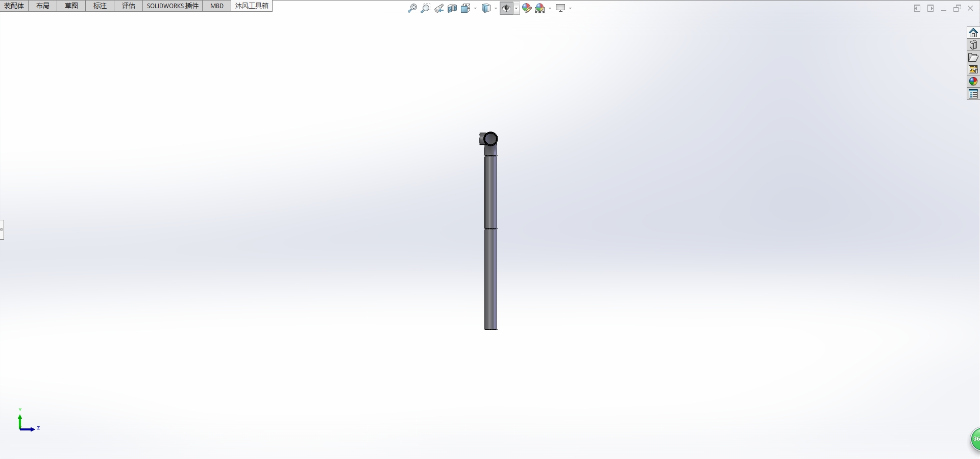Screen dimensions: 980x459
Task: Expand the View Settings dropdown arrow
Action: click(x=570, y=8)
